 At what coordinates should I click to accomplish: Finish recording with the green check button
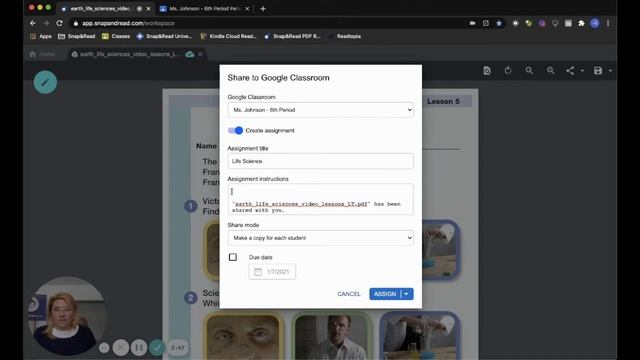pyautogui.click(x=157, y=347)
